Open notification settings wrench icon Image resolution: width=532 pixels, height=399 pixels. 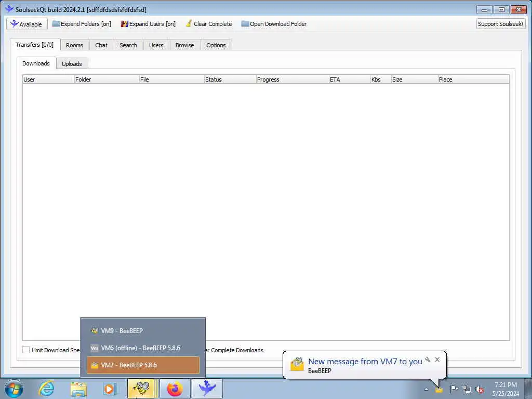pyautogui.click(x=428, y=360)
